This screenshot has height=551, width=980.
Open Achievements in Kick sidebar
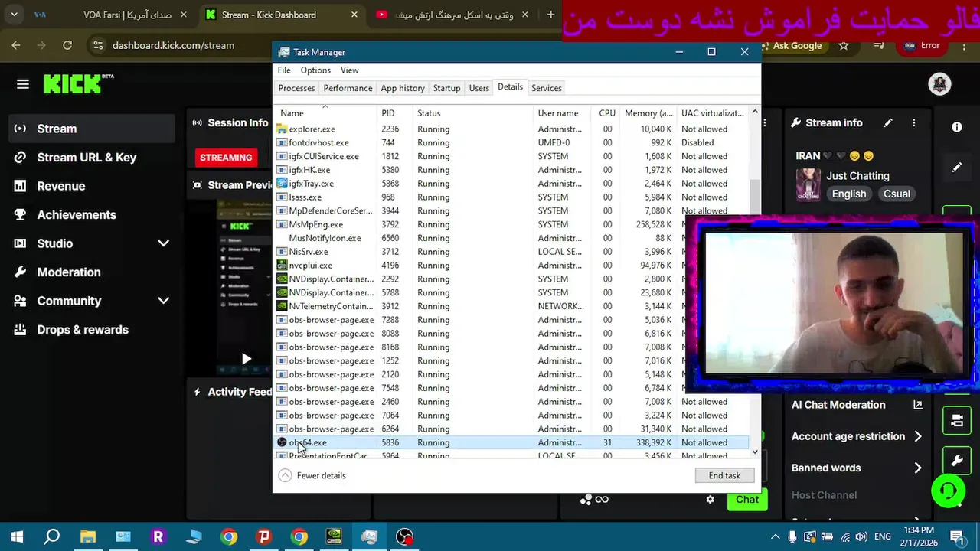point(77,215)
